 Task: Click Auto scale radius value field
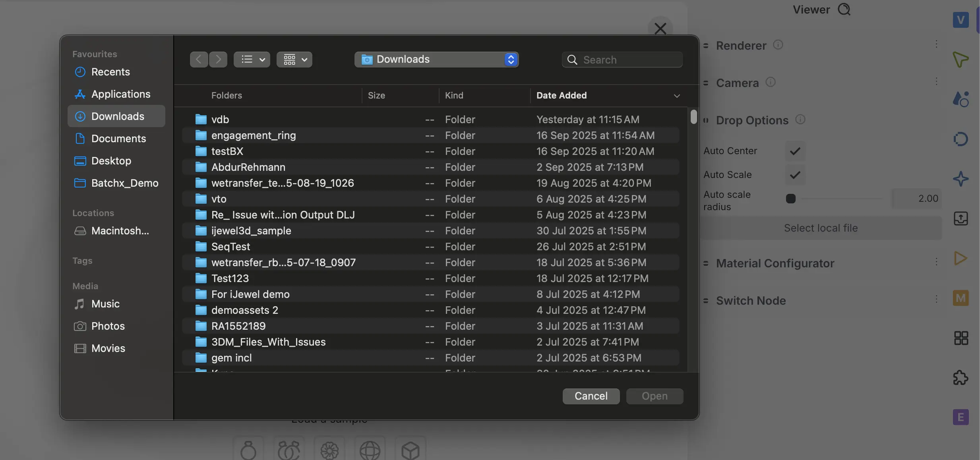pyautogui.click(x=917, y=199)
